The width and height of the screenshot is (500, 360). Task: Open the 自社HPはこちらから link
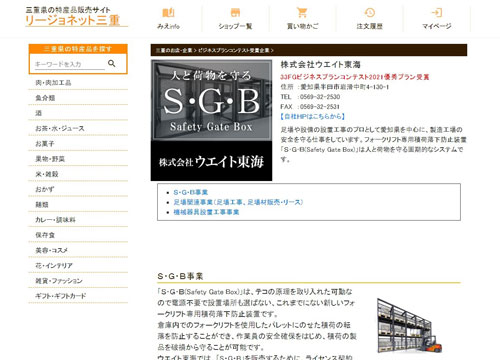click(x=313, y=116)
